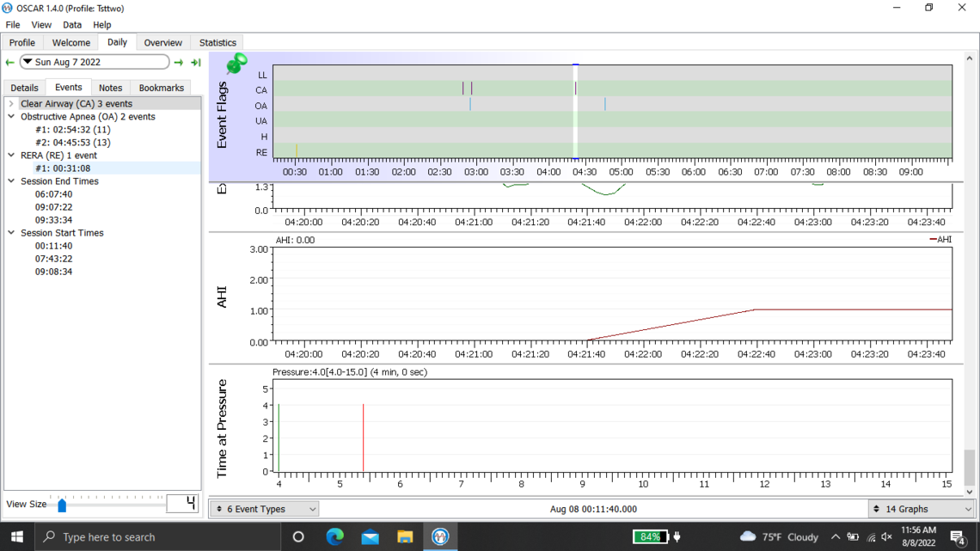Select the Events sub-tab
This screenshot has height=551, width=980.
68,88
